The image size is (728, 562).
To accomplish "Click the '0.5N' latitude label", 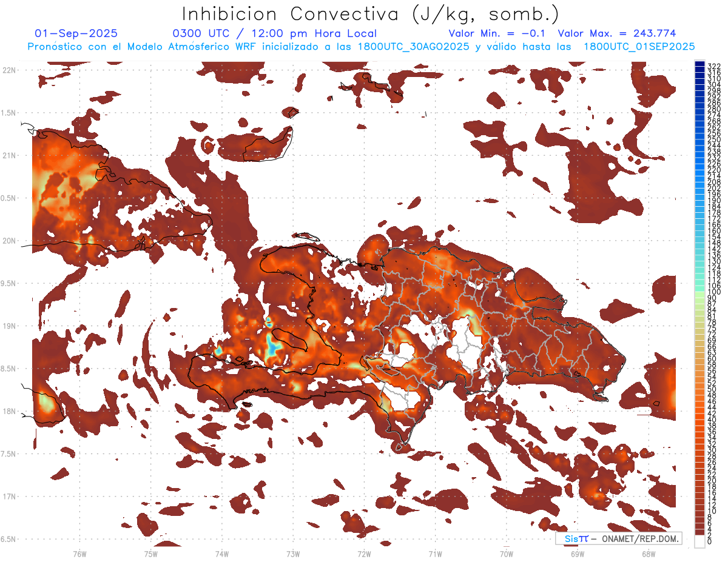I will click(x=9, y=198).
